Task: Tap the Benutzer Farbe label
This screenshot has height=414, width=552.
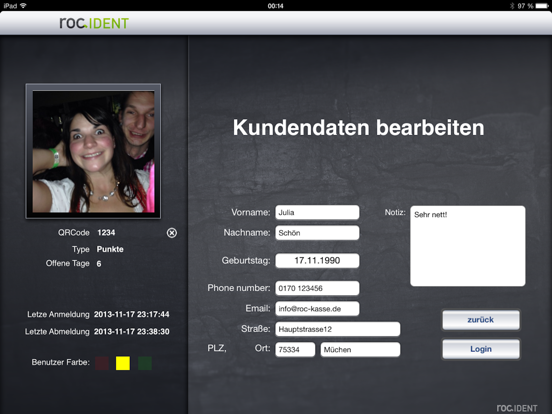Action: click(61, 362)
